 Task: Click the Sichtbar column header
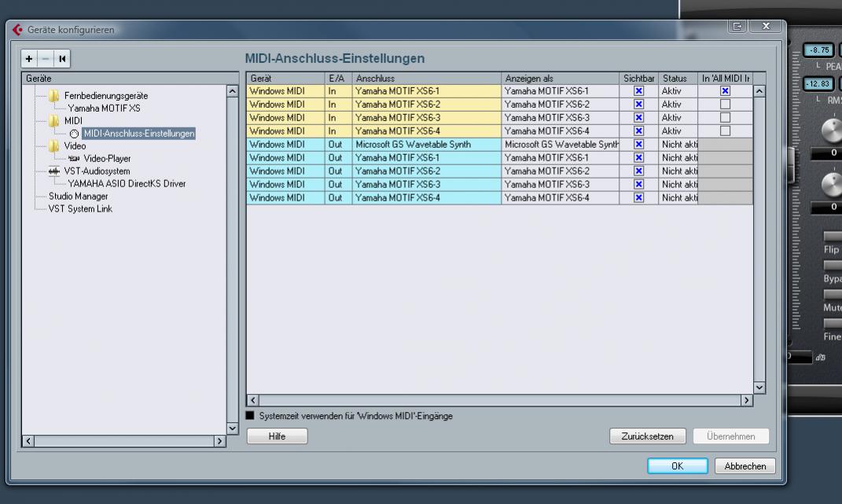click(639, 79)
